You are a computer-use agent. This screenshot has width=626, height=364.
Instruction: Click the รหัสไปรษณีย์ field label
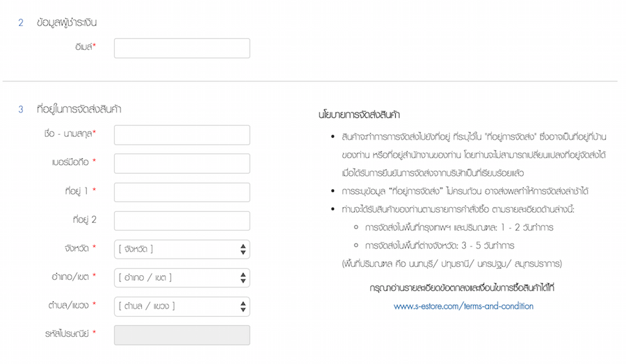click(x=70, y=333)
